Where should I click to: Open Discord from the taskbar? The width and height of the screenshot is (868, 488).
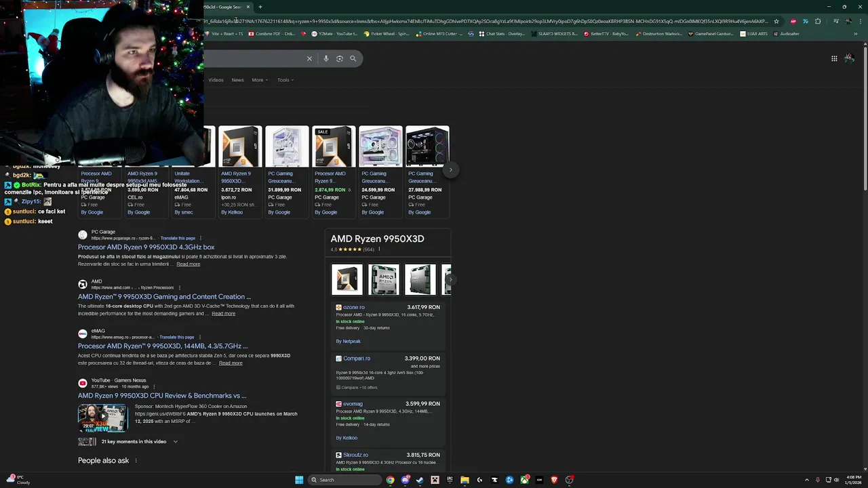(x=405, y=480)
